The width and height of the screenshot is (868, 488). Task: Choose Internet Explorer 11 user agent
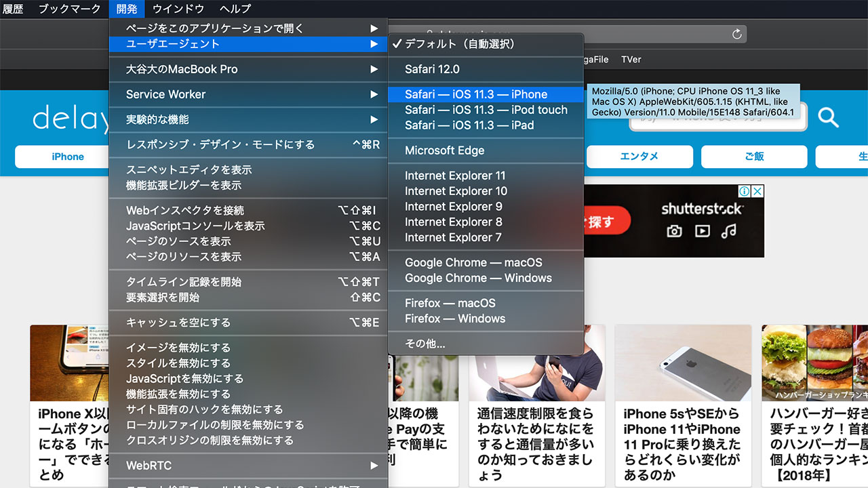click(x=486, y=176)
